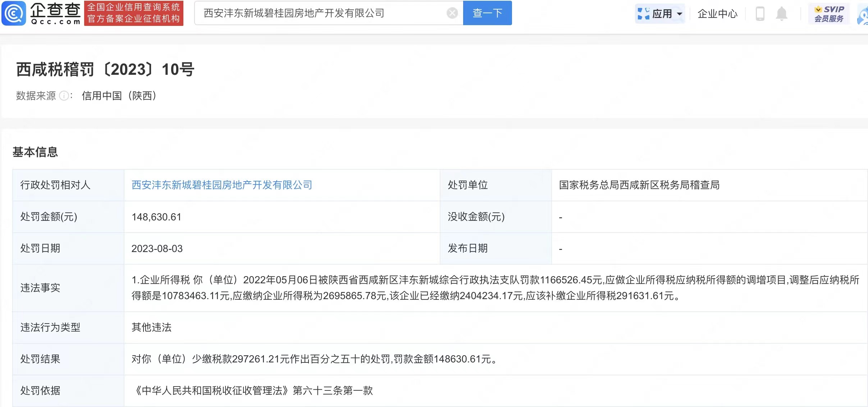Select penalty date 2023-08-03
The image size is (868, 407).
coord(157,248)
